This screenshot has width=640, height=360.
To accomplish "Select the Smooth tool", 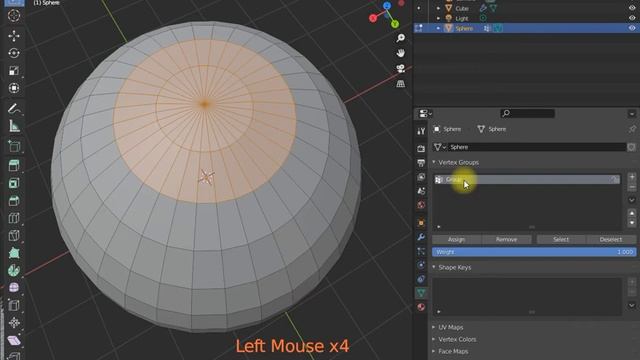I will (x=14, y=288).
